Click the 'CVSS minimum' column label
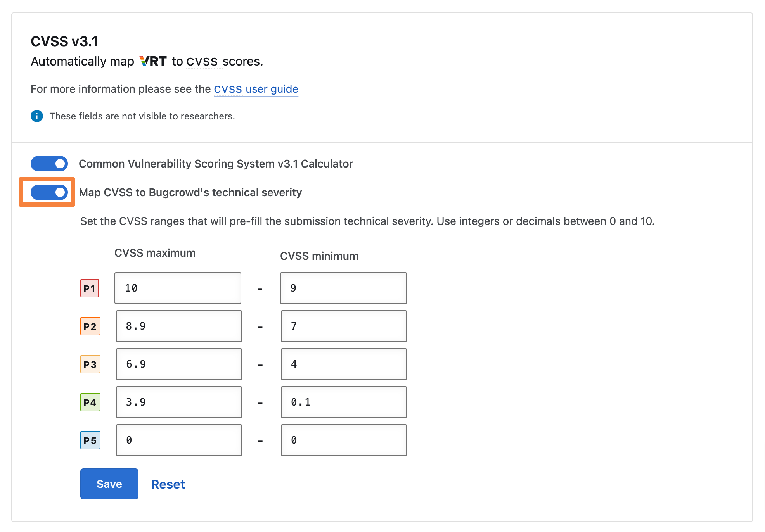 point(319,256)
